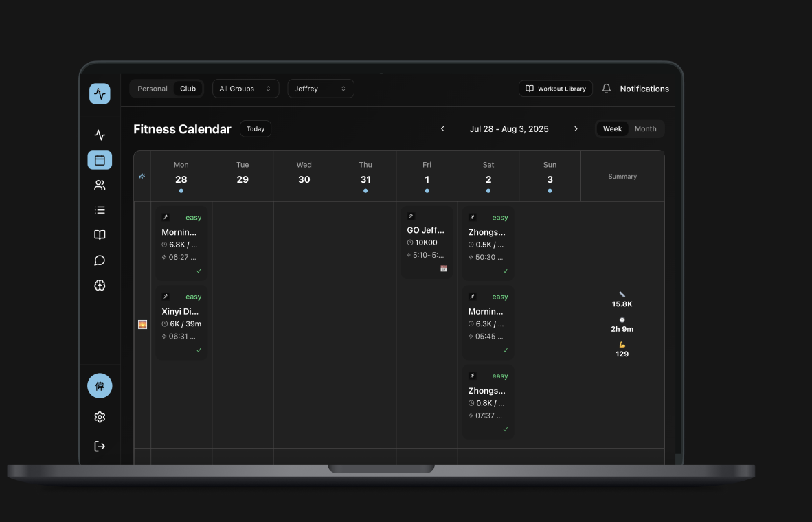Screen dimensions: 812x522
Task: Open the Jeffrey member dropdown
Action: [320, 89]
